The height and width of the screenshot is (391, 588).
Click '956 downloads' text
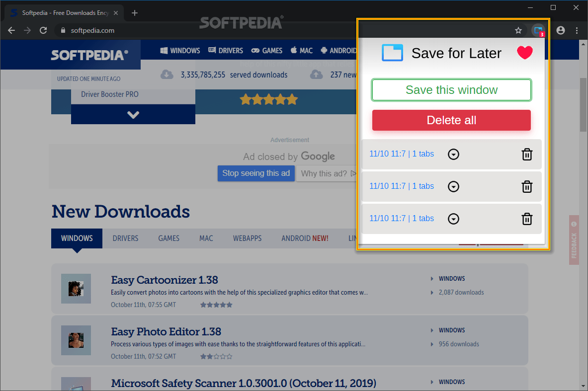coord(459,344)
